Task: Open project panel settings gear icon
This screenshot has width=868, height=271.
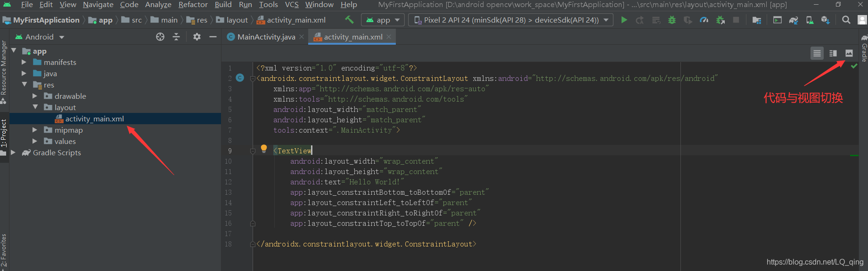Action: pos(197,37)
